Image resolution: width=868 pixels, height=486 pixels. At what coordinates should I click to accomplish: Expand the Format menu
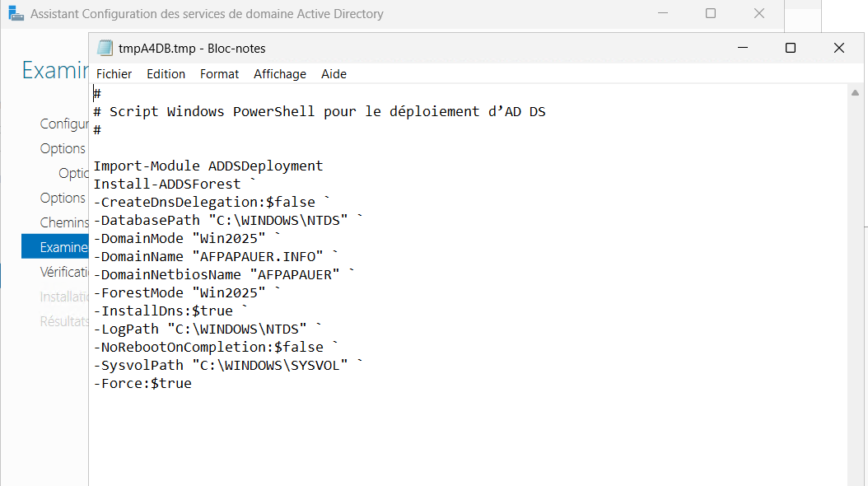coord(219,74)
